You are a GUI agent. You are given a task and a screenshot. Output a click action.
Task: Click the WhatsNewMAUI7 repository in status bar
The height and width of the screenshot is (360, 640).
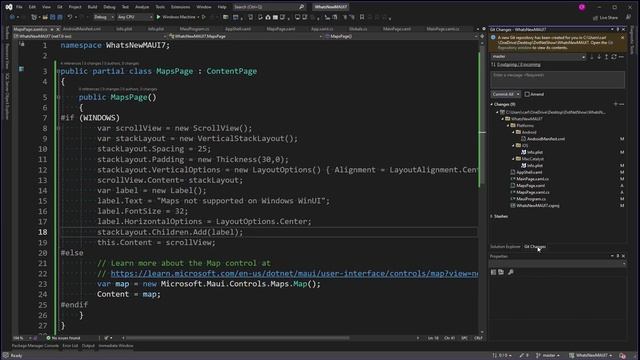[591, 356]
